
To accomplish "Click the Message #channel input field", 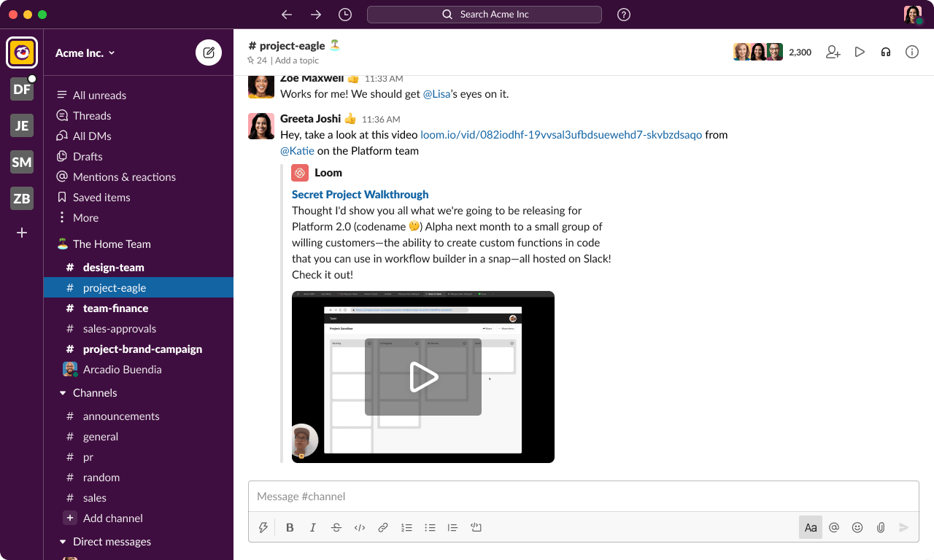I will [x=582, y=497].
